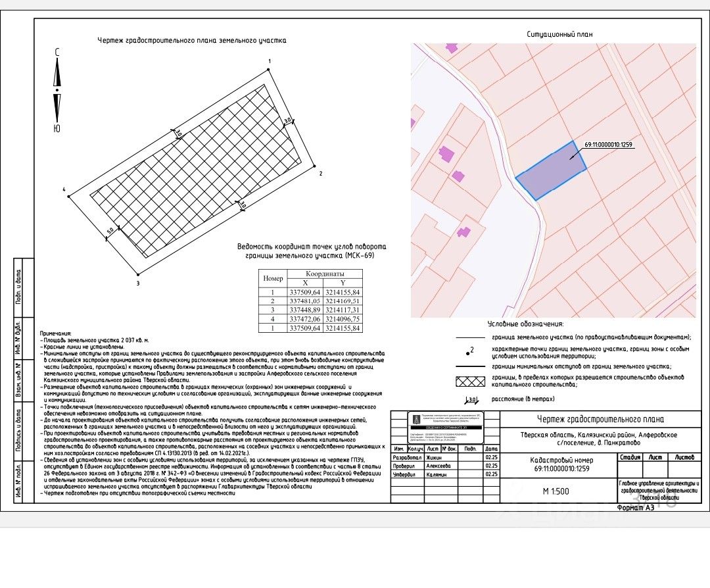Click the 'Кол.уч.' column header
The height and width of the screenshot is (588, 710).
(x=415, y=449)
